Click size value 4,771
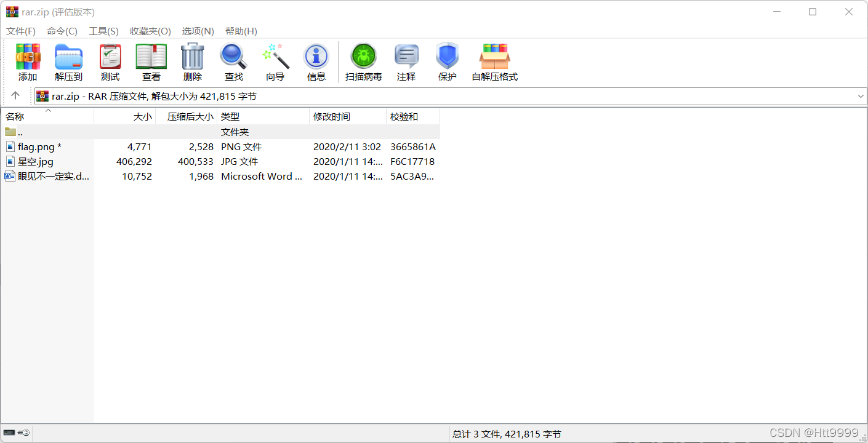Image resolution: width=868 pixels, height=443 pixels. pyautogui.click(x=139, y=146)
